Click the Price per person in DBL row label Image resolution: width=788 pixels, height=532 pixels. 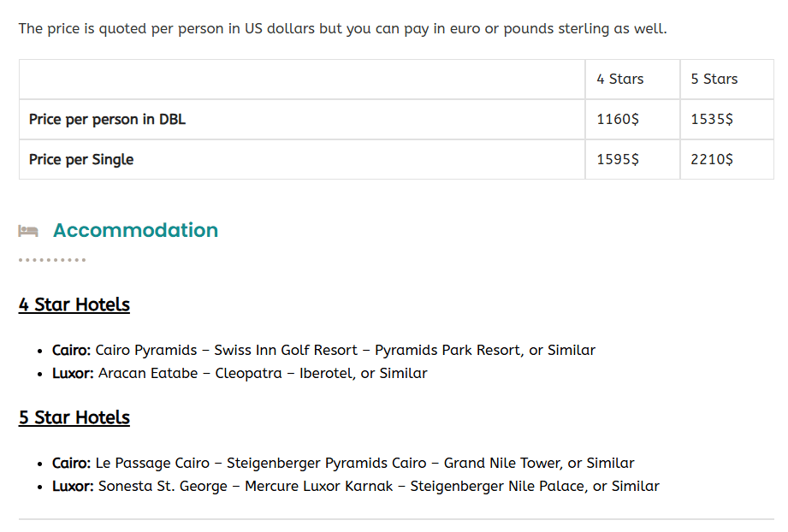[x=107, y=119]
